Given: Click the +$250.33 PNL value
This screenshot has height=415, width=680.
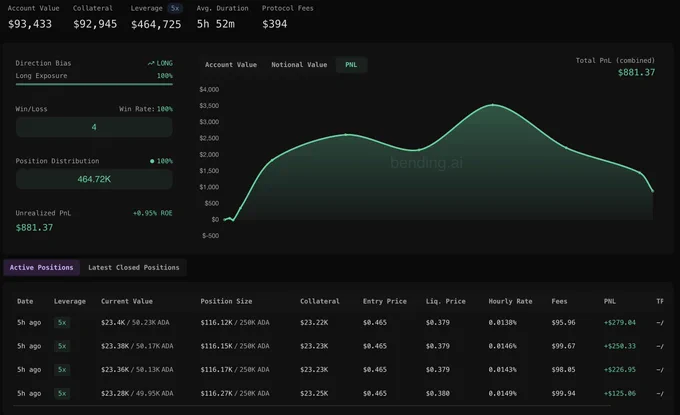Looking at the screenshot, I should click(620, 346).
